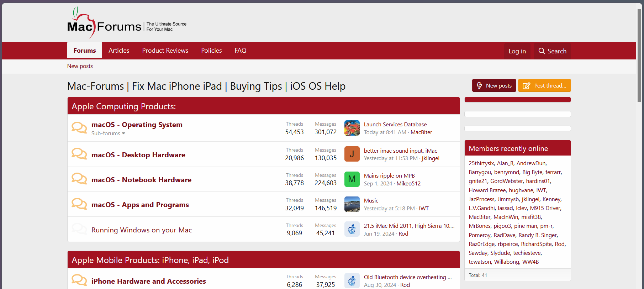
Task: Click chat bubble icon beside macOS - Apps and Programs
Action: pos(79,204)
